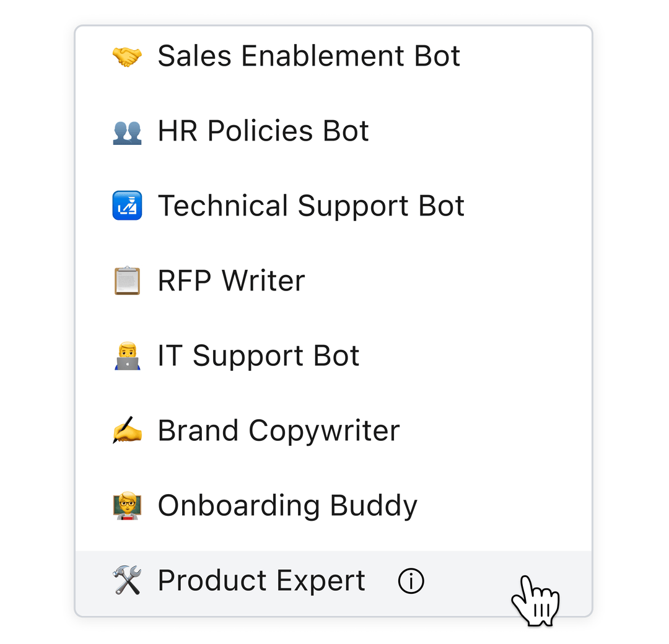Select RFP Writer
The width and height of the screenshot is (669, 644).
pyautogui.click(x=232, y=281)
